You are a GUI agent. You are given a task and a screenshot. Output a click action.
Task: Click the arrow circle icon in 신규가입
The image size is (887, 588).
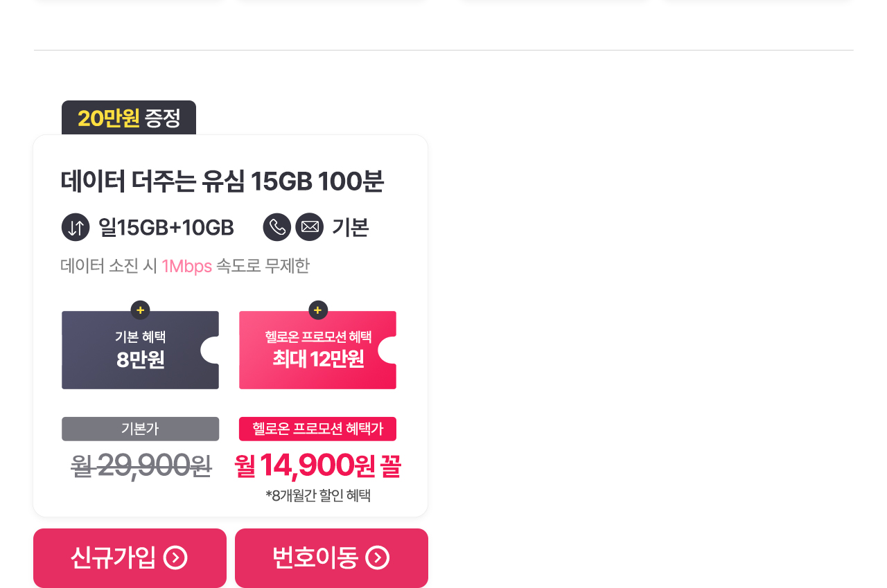tap(175, 558)
